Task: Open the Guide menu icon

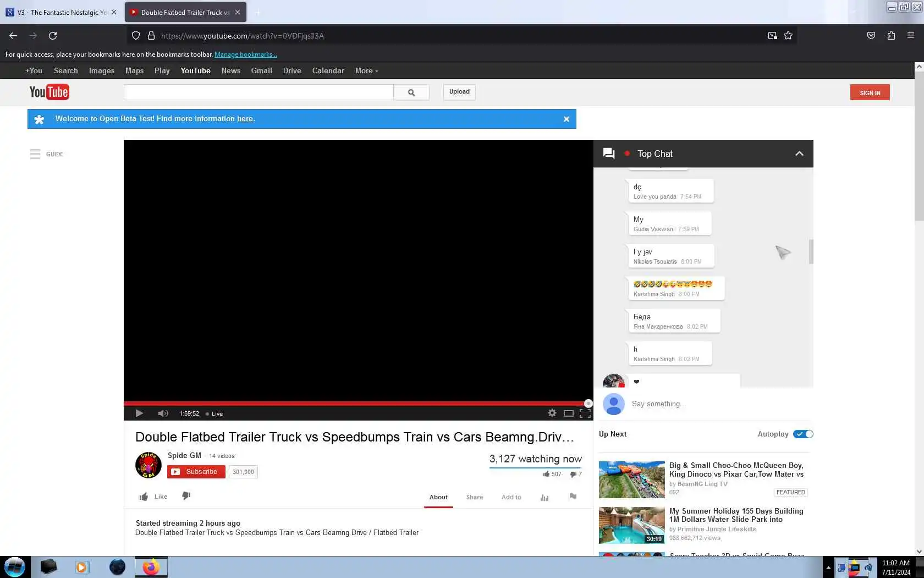Action: [35, 154]
